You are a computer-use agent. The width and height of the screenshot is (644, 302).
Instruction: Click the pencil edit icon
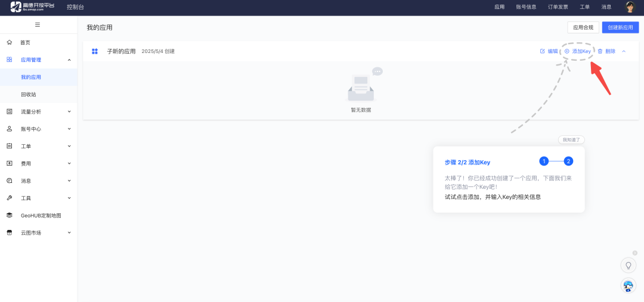[x=542, y=51]
